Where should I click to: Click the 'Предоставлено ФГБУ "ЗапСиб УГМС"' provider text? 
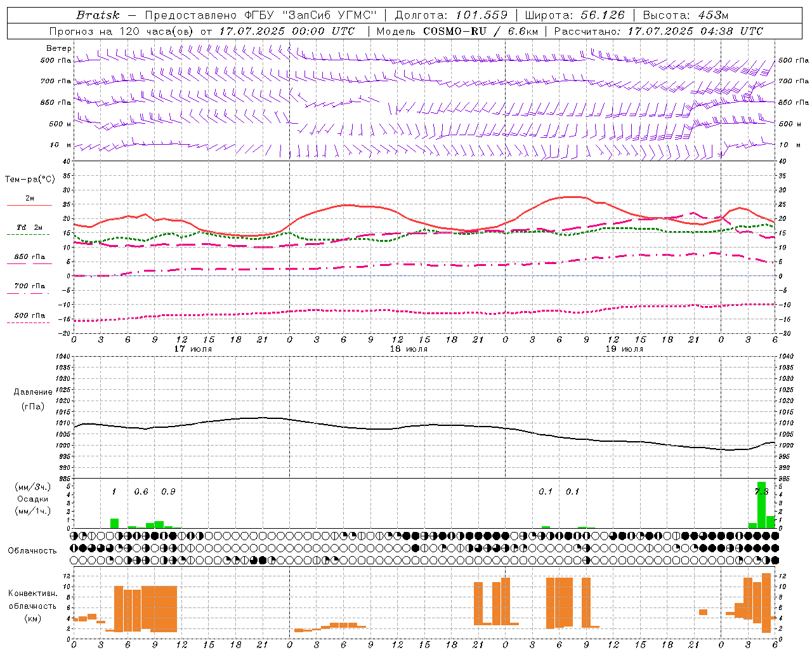[x=262, y=15]
